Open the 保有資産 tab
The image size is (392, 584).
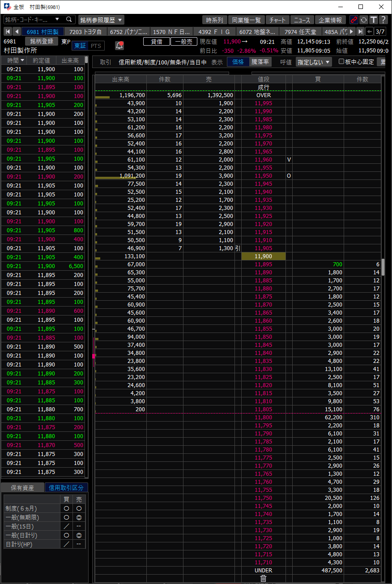click(x=22, y=488)
